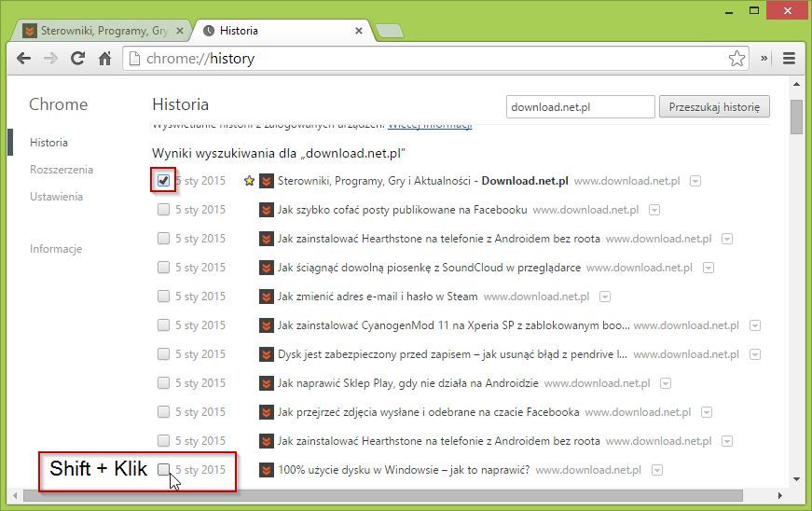This screenshot has width=812, height=511.
Task: Click the favicon on the Sterowniki tab
Action: point(30,31)
